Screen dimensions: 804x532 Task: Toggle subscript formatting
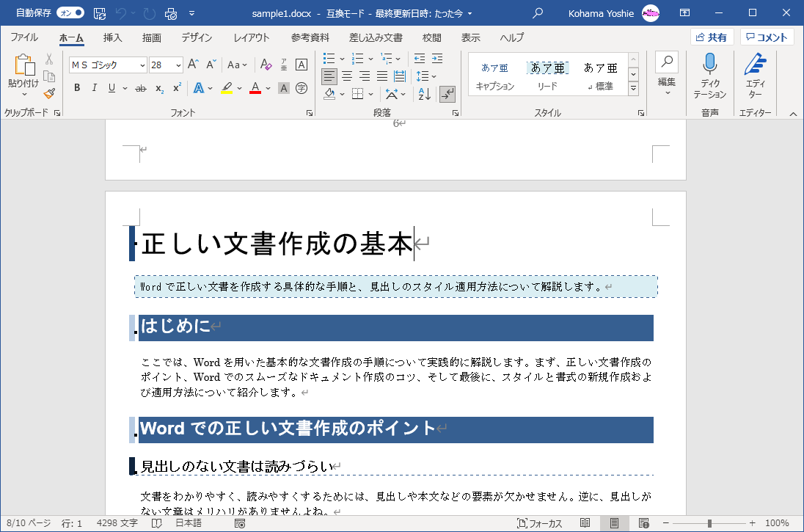159,88
